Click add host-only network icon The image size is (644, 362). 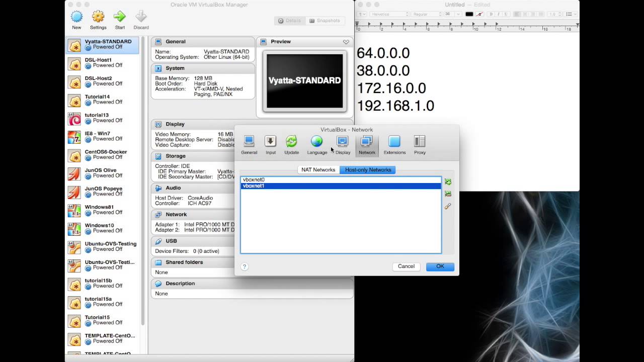coord(448,182)
